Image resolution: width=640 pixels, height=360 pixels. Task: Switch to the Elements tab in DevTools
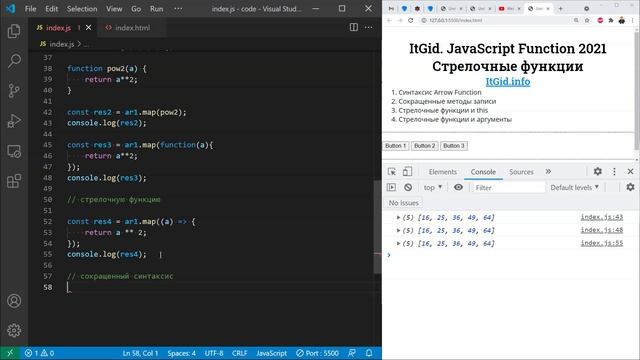pyautogui.click(x=442, y=172)
